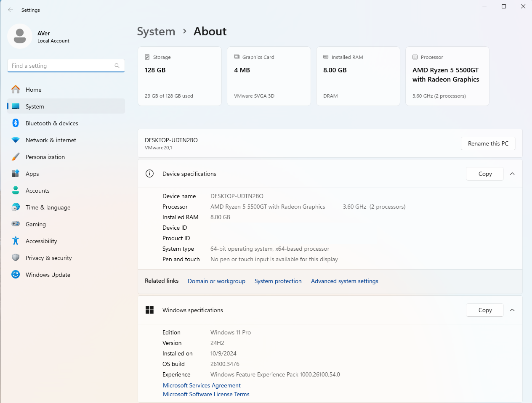The height and width of the screenshot is (403, 532).
Task: Click the Graphics Card icon
Action: 237,57
